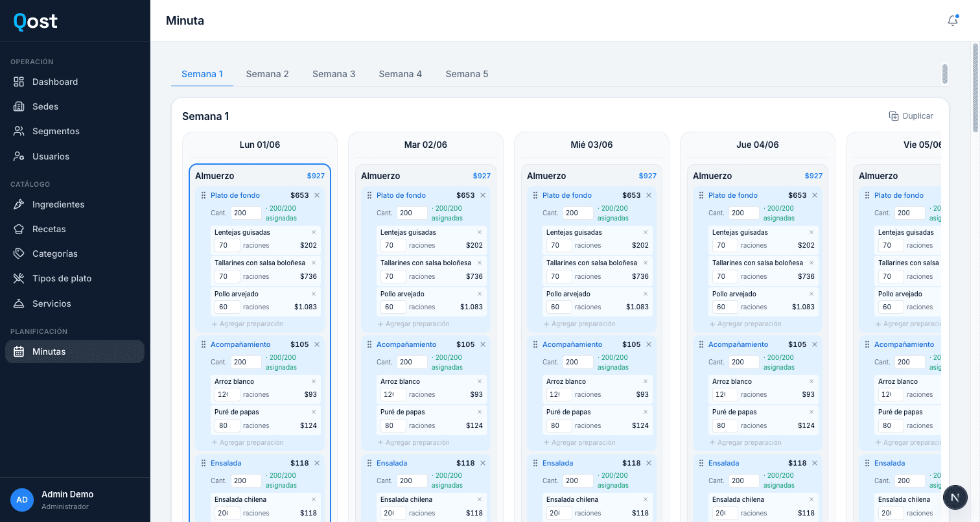Click the Minuta page title
Image resolution: width=980 pixels, height=522 pixels.
(x=185, y=21)
